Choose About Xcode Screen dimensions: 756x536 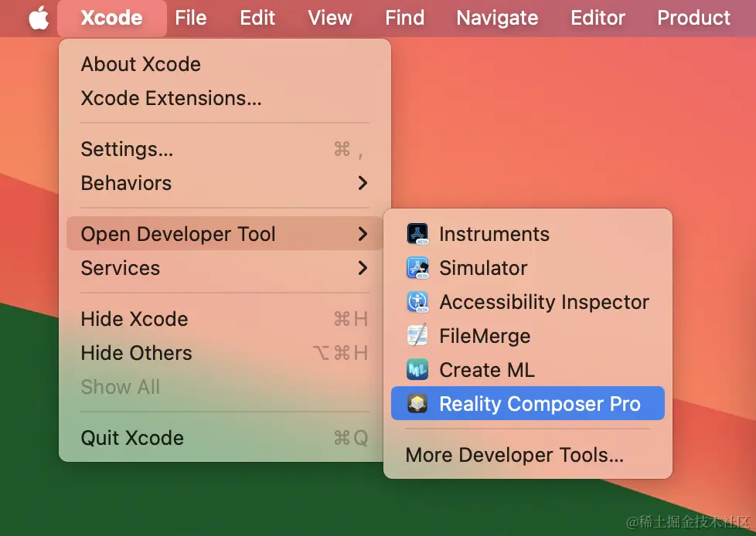coord(225,64)
